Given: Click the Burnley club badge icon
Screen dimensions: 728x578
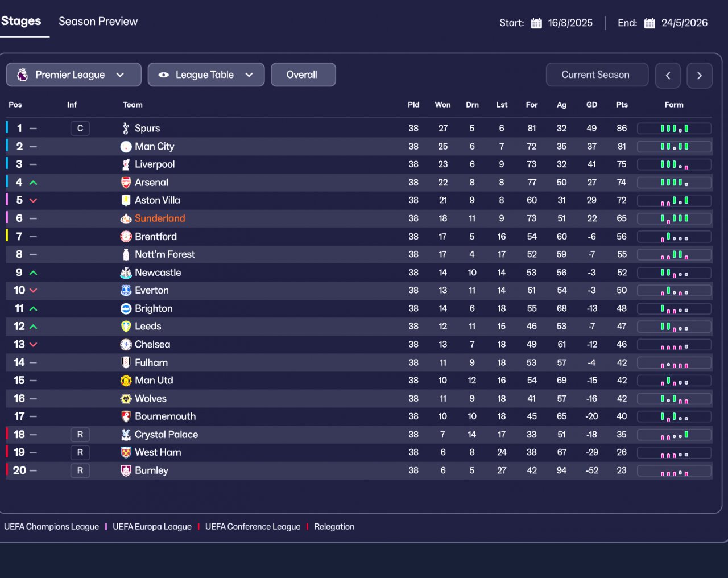Looking at the screenshot, I should [x=126, y=471].
